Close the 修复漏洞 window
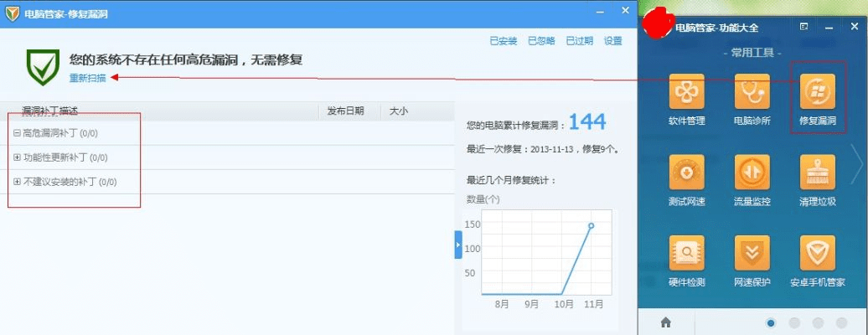 [626, 10]
